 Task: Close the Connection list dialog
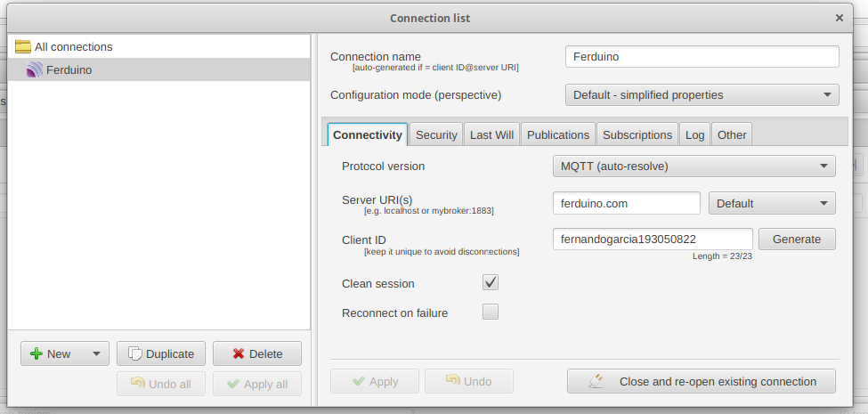point(839,18)
